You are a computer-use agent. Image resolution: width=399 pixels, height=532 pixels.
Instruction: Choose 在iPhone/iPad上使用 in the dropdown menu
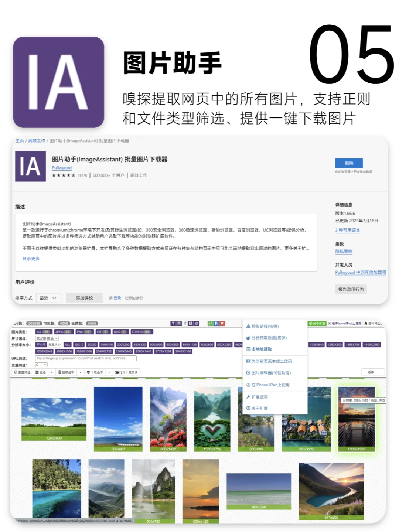click(x=275, y=385)
